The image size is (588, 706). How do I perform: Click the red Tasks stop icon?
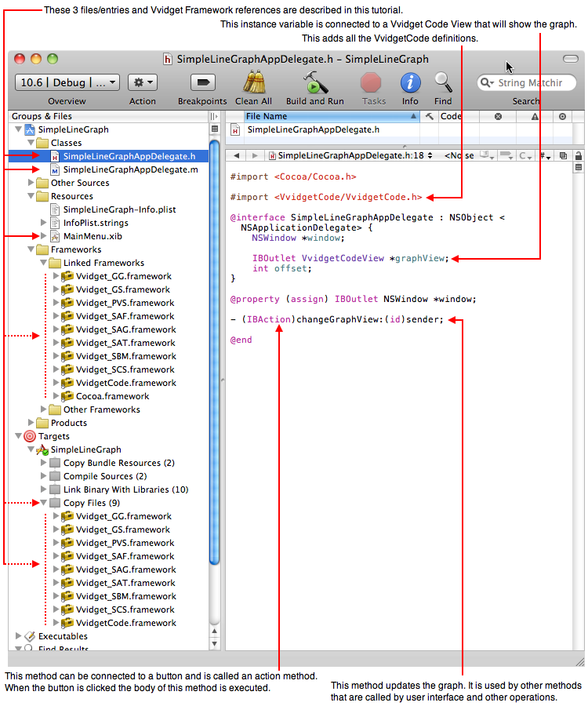pos(371,83)
